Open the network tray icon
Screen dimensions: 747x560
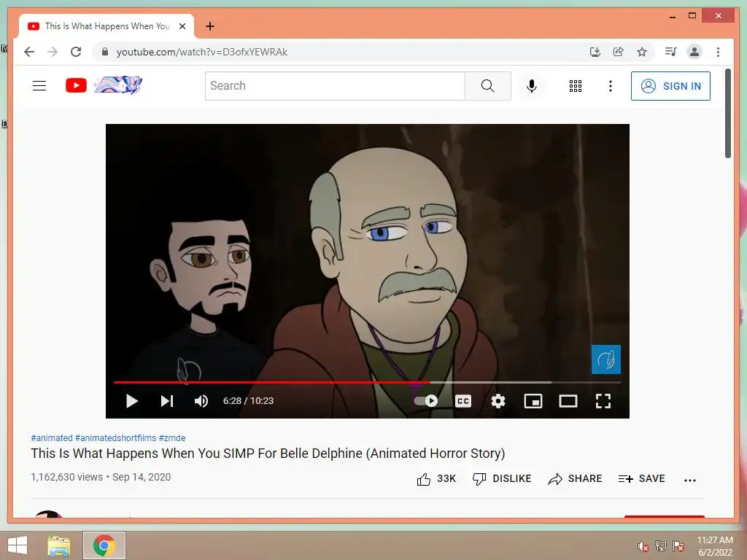point(661,546)
